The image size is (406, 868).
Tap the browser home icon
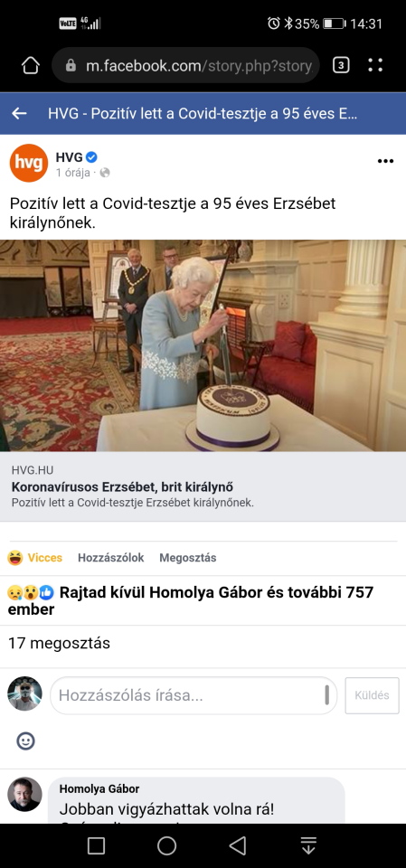(x=31, y=66)
